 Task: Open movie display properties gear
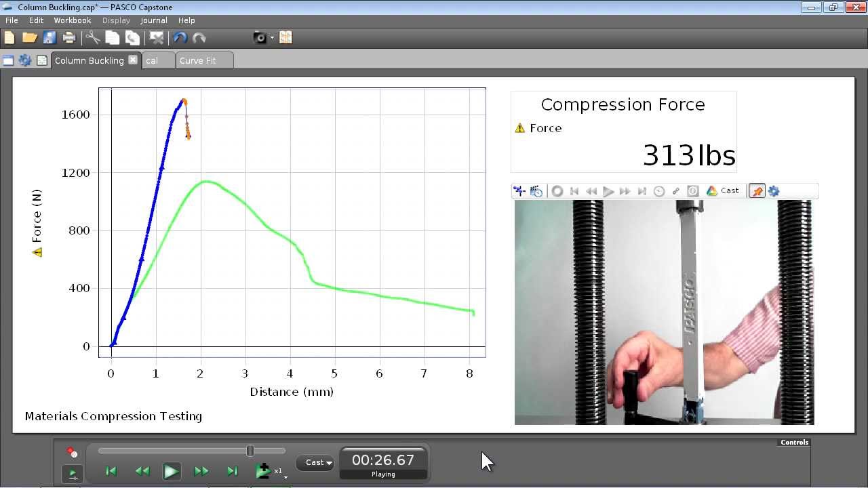click(774, 191)
